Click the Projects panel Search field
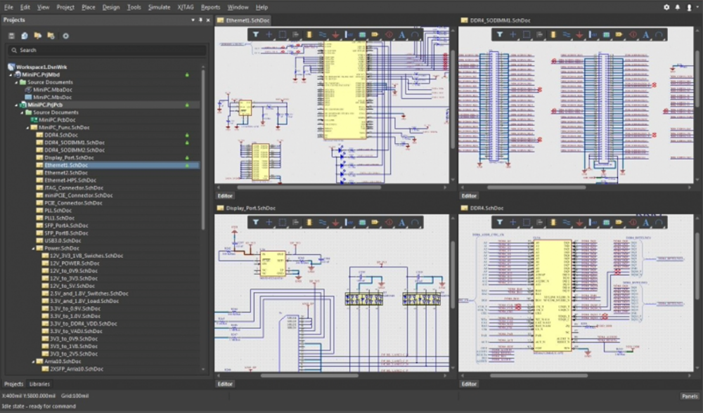Viewport: 703px width, 413px height. pos(108,50)
